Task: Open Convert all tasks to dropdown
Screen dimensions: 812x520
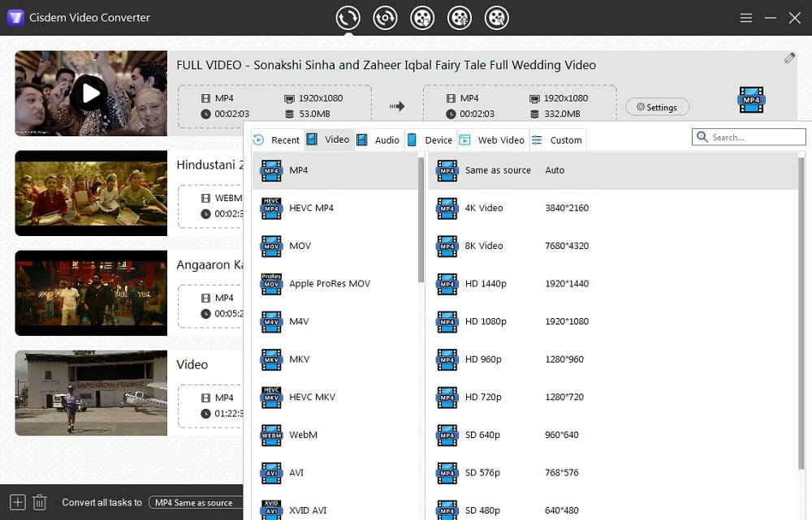Action: (197, 503)
